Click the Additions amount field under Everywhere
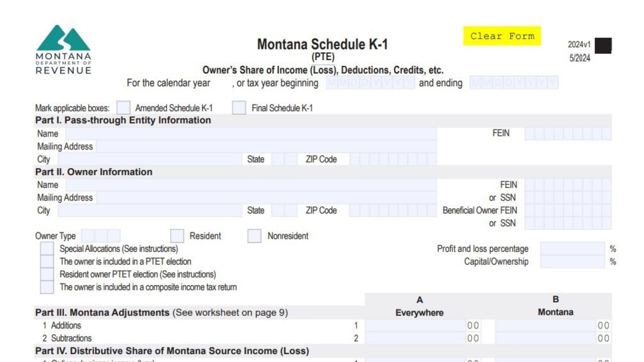This screenshot has width=644, height=362. tap(413, 325)
